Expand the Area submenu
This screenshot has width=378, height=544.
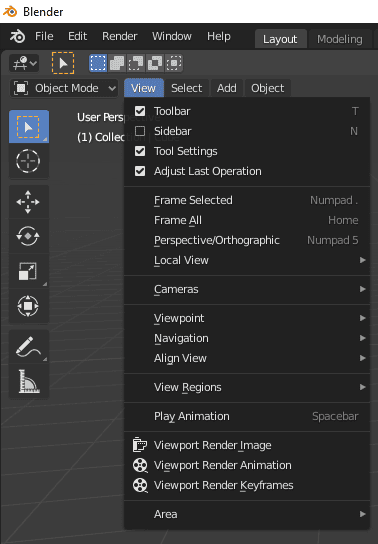tap(247, 514)
